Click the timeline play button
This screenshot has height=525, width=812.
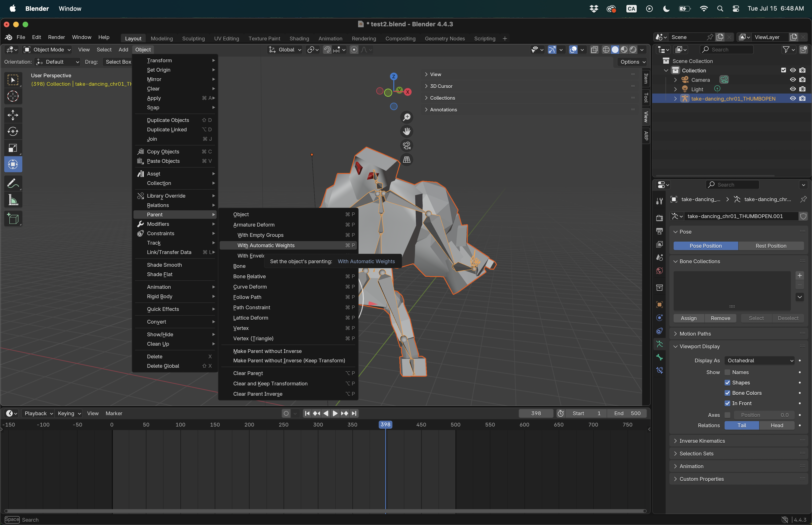[x=335, y=414]
